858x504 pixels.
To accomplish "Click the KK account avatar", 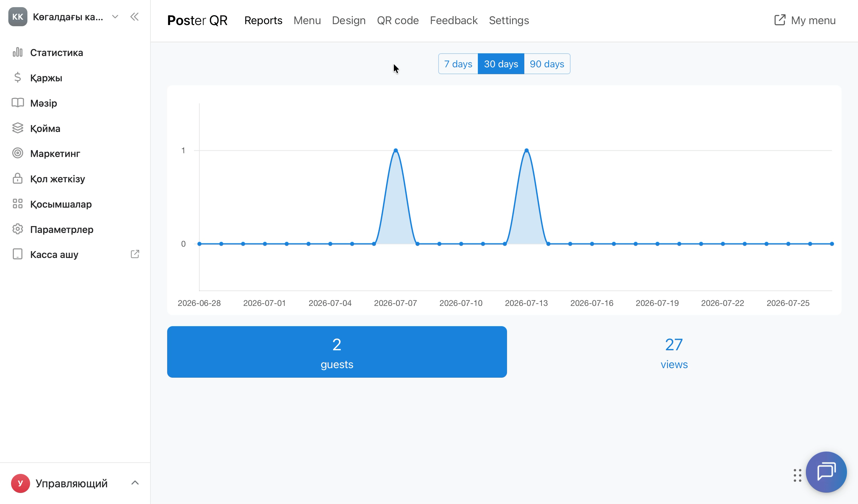I will [18, 17].
